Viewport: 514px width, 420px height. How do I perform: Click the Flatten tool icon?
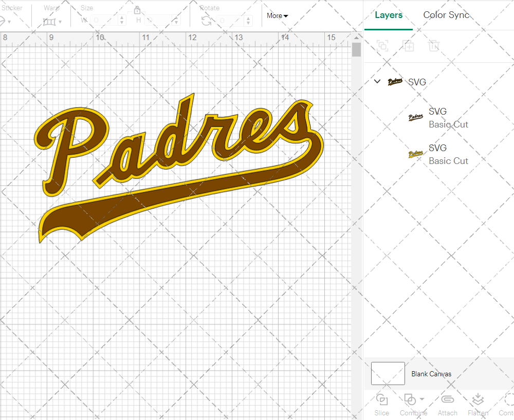(x=478, y=399)
